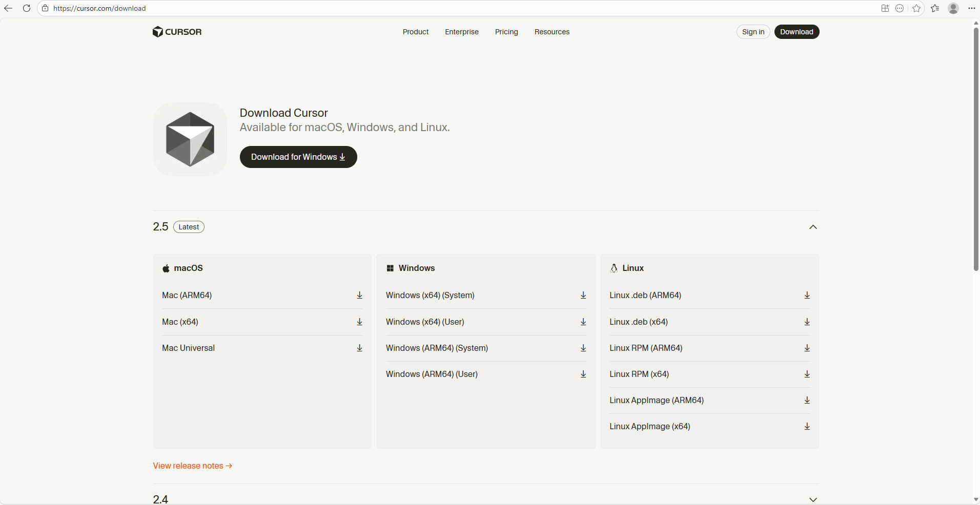Click the Windows (ARM64) (System) link text
This screenshot has width=980, height=505.
click(x=437, y=348)
